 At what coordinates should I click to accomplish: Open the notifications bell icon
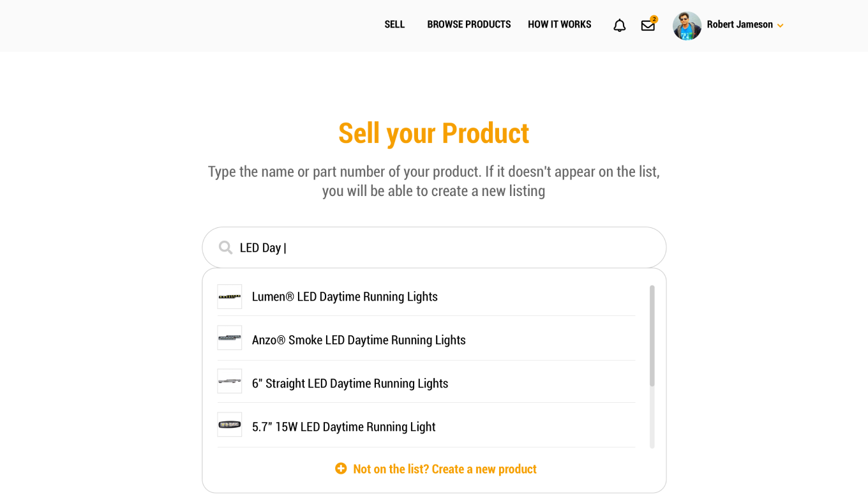click(619, 26)
